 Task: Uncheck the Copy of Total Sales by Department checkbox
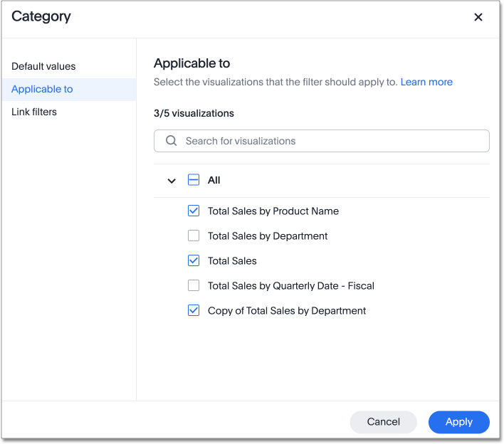point(194,310)
